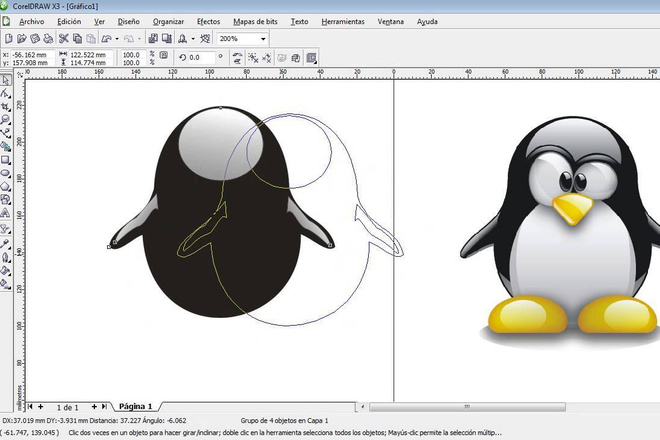Cut selection with scissors icon

coord(64,39)
